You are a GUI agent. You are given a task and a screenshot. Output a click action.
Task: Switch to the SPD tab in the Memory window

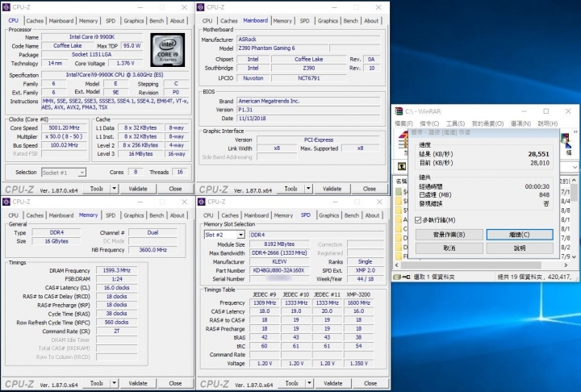111,215
